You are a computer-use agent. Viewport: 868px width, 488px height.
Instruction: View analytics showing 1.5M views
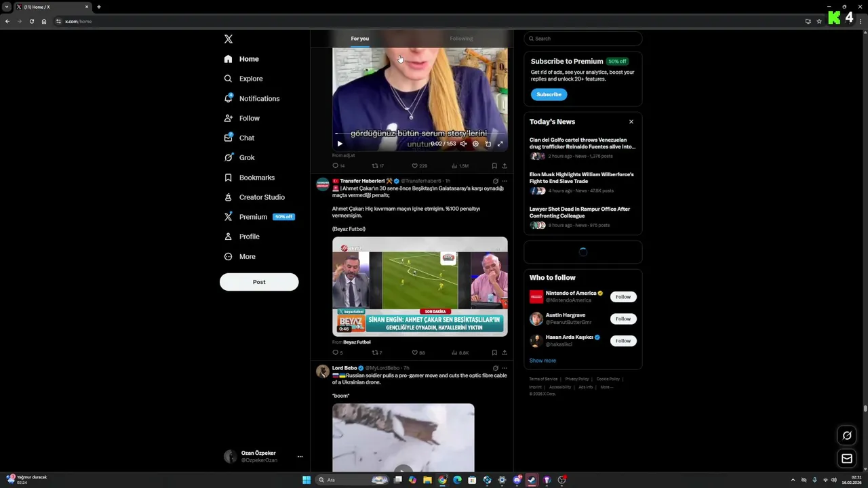tap(460, 165)
